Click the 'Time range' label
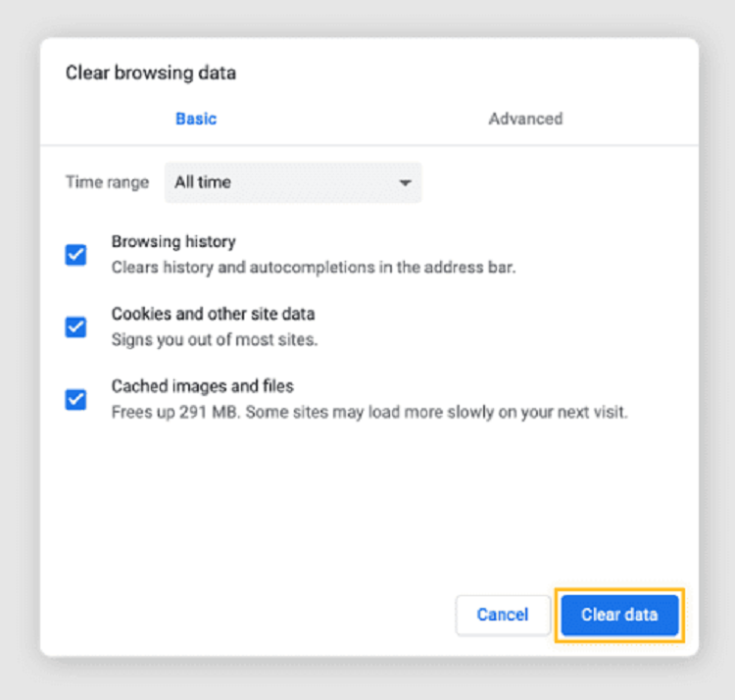This screenshot has width=735, height=700. tap(107, 182)
